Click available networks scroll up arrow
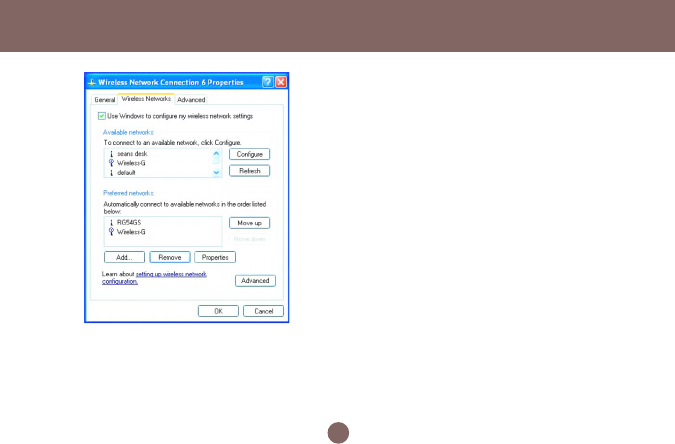The width and height of the screenshot is (675, 444). 216,153
